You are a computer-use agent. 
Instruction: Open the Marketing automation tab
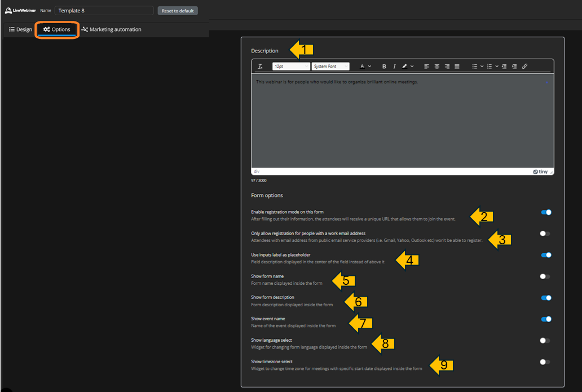click(x=111, y=29)
